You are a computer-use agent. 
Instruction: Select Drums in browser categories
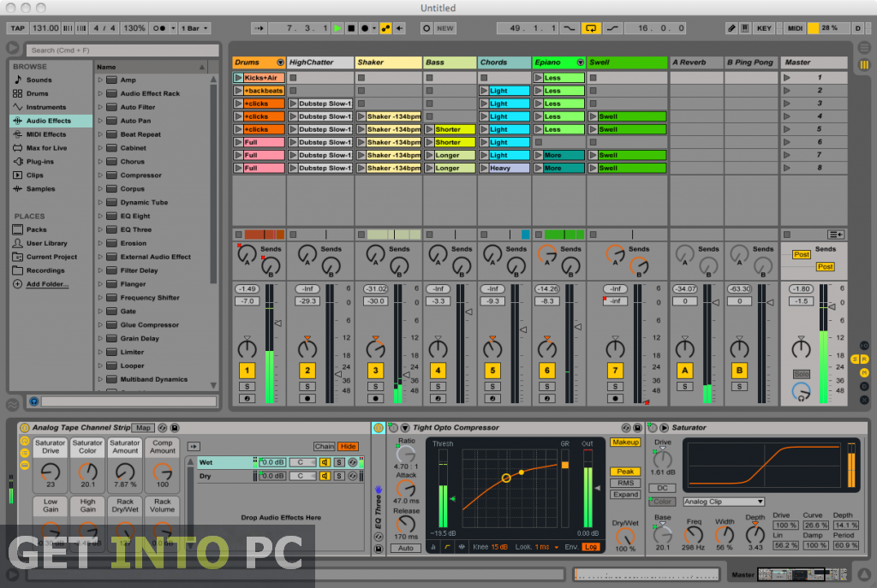pyautogui.click(x=38, y=93)
